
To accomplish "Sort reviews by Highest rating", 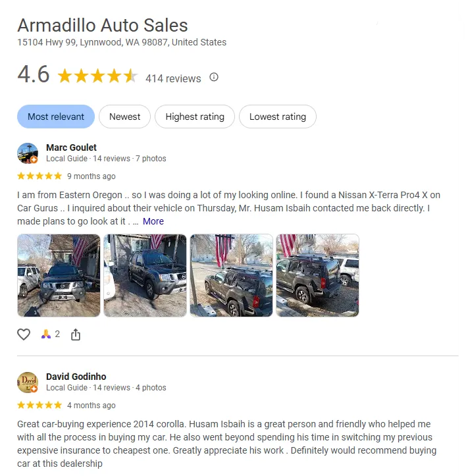I will (195, 117).
